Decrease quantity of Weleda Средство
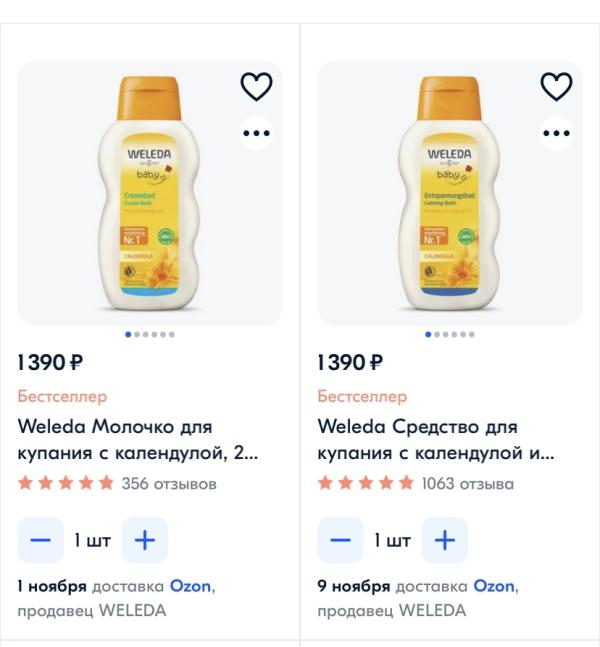 point(341,540)
